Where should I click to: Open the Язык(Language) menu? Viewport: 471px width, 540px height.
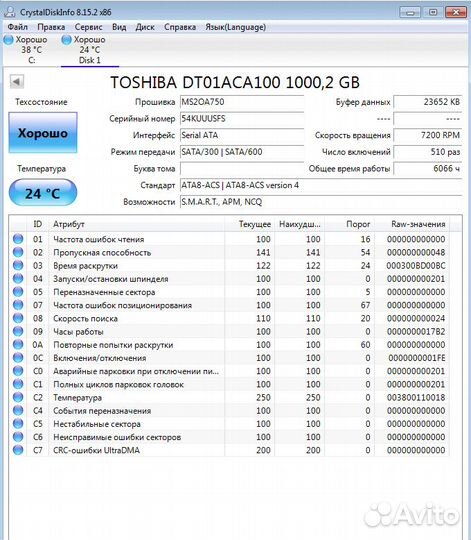click(x=236, y=27)
